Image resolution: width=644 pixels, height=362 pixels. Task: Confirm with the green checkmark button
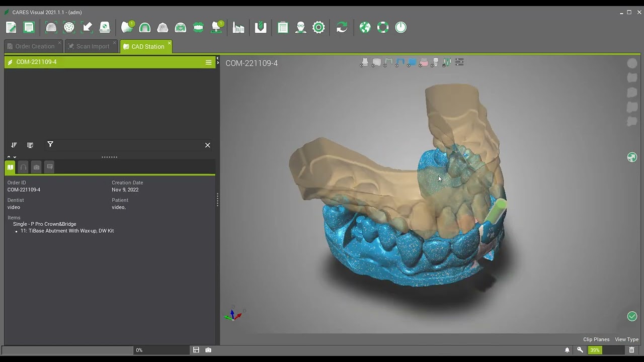[x=632, y=316]
